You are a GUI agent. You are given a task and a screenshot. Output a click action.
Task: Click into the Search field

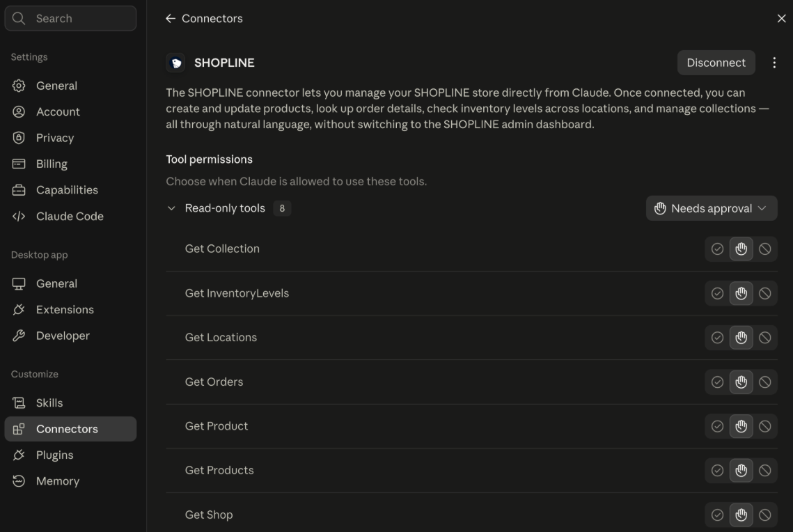pos(70,19)
